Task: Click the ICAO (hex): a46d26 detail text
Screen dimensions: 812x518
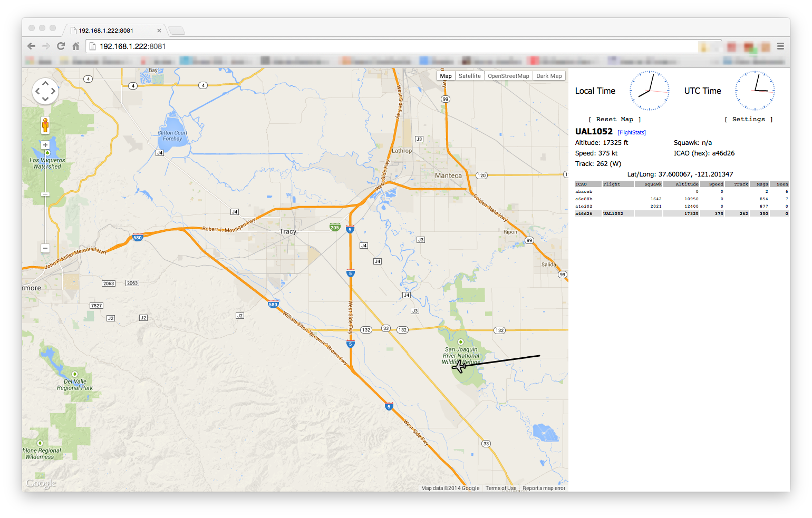Action: (704, 153)
